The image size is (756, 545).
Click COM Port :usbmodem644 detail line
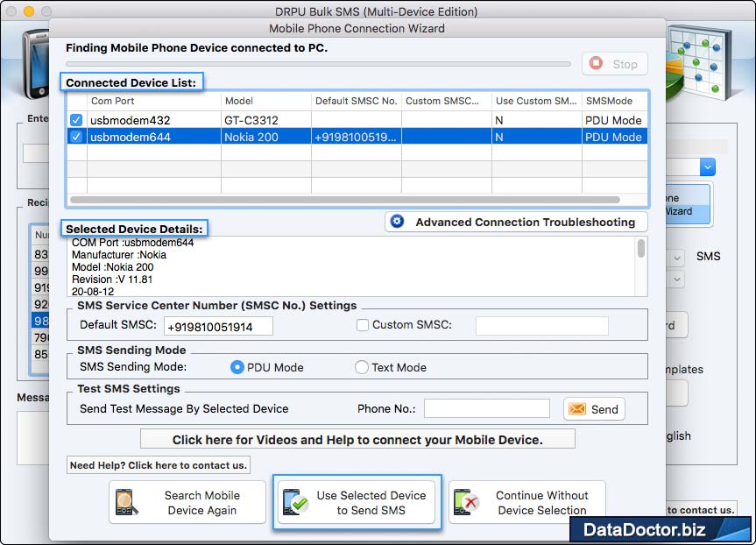[132, 243]
